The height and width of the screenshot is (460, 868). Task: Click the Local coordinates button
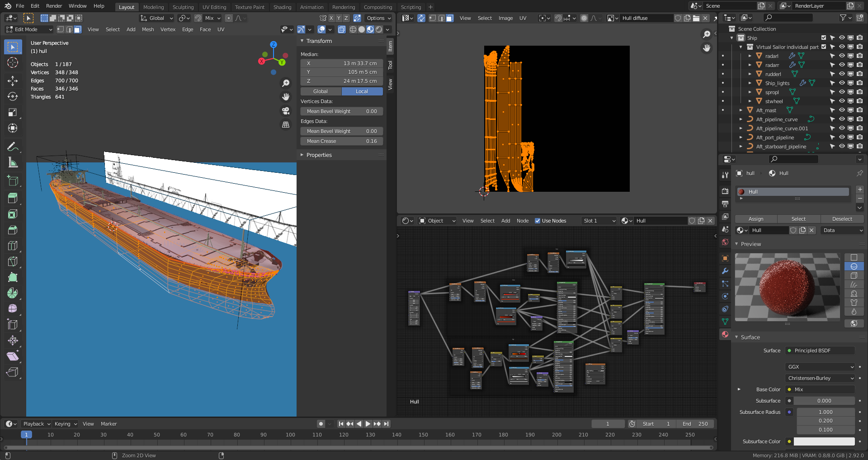pos(362,91)
